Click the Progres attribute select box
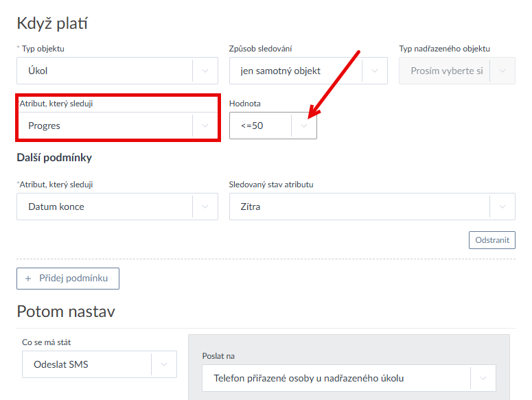Screen dimensions: 532x400 click(x=103, y=126)
